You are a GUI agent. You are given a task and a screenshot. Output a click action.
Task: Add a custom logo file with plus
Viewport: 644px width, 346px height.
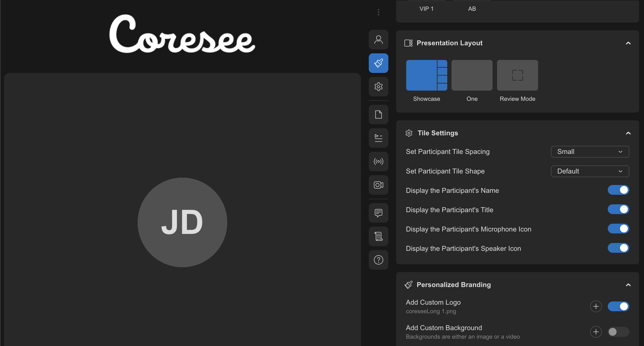tap(596, 306)
